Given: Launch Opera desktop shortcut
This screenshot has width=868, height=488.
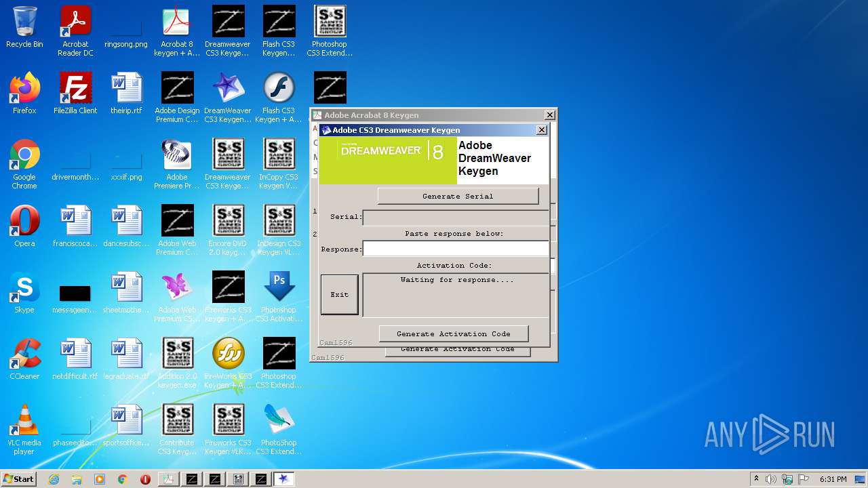Looking at the screenshot, I should 24,226.
